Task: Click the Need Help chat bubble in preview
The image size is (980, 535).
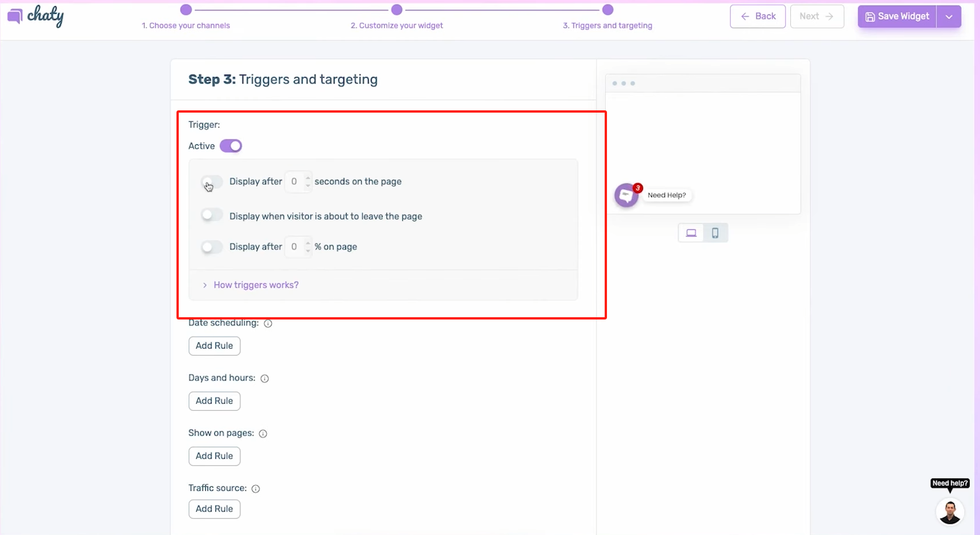Action: (627, 195)
